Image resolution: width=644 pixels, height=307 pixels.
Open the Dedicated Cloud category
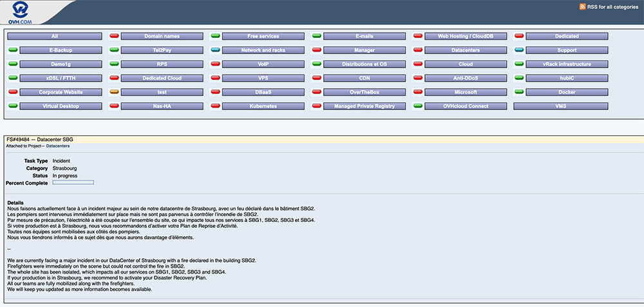[x=162, y=78]
